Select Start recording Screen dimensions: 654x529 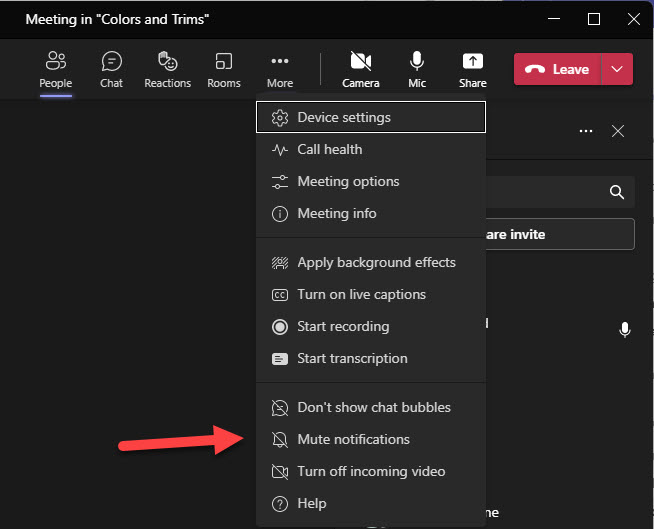[x=343, y=326]
